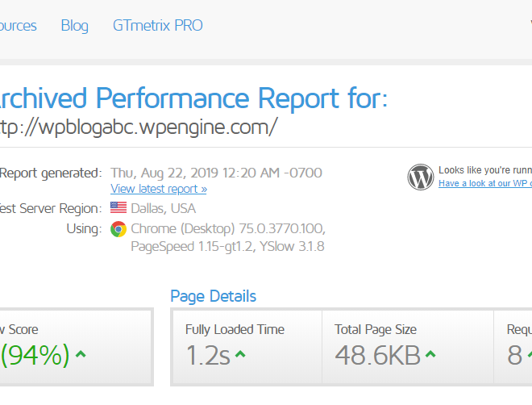Click the Page Details heading
This screenshot has width=532, height=405.
pos(213,296)
